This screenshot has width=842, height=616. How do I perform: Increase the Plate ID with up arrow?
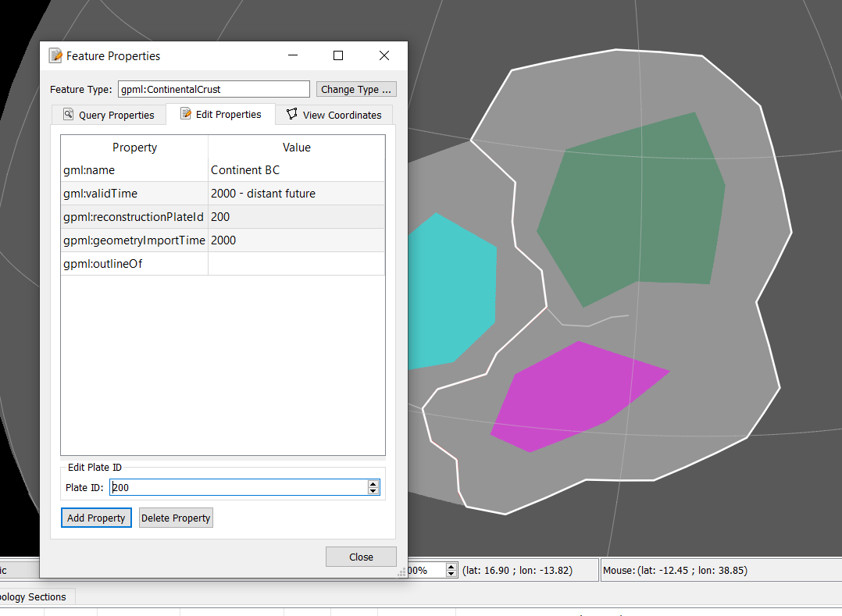[x=373, y=484]
